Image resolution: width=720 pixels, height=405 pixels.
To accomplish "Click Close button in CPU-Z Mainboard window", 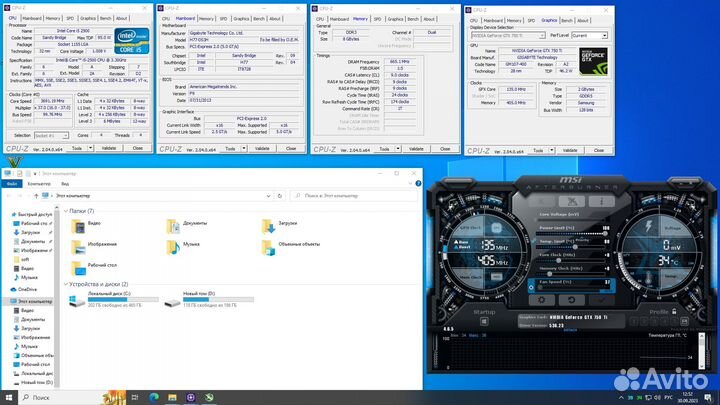I will pyautogui.click(x=291, y=148).
